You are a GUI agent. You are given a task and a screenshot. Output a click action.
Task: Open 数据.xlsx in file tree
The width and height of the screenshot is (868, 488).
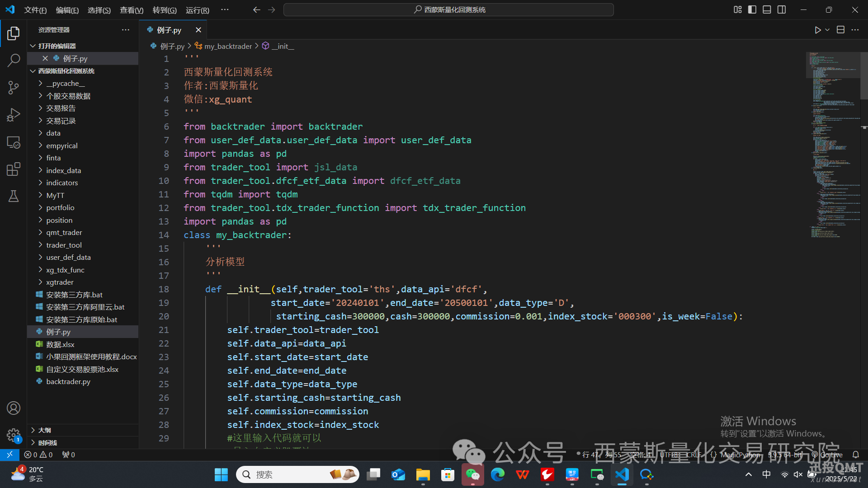tap(83, 344)
